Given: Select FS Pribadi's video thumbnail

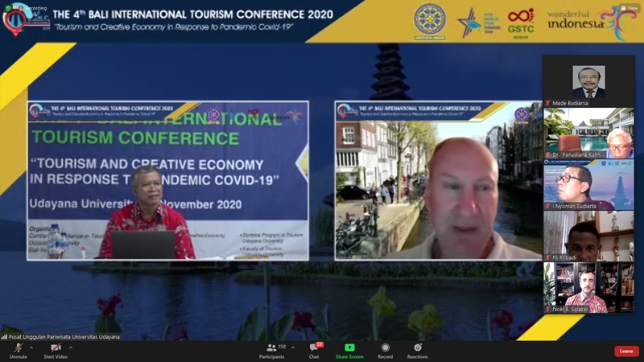Looking at the screenshot, I should pyautogui.click(x=588, y=236).
